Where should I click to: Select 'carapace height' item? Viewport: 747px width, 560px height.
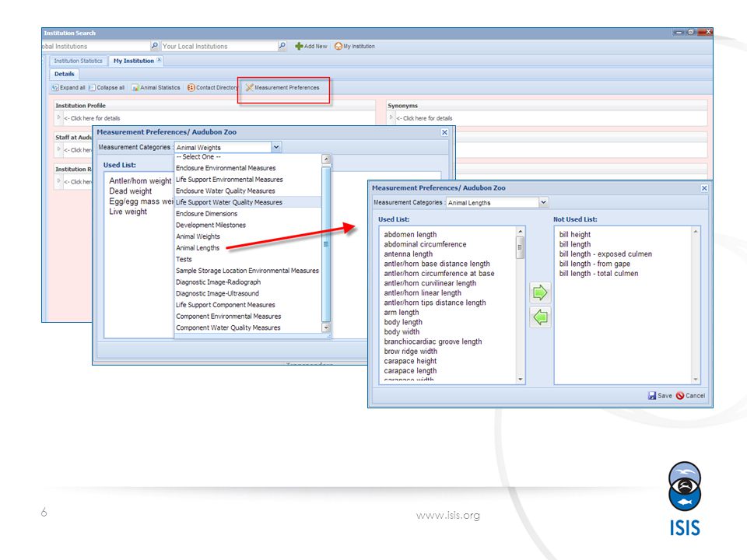pyautogui.click(x=410, y=361)
